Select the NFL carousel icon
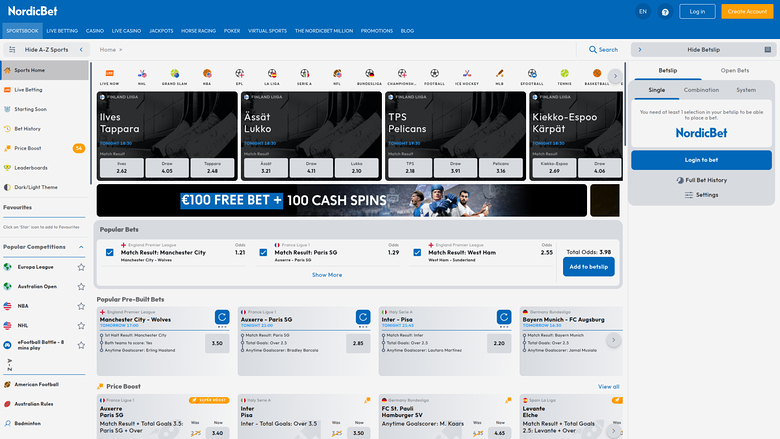This screenshot has width=780, height=439. (337, 77)
